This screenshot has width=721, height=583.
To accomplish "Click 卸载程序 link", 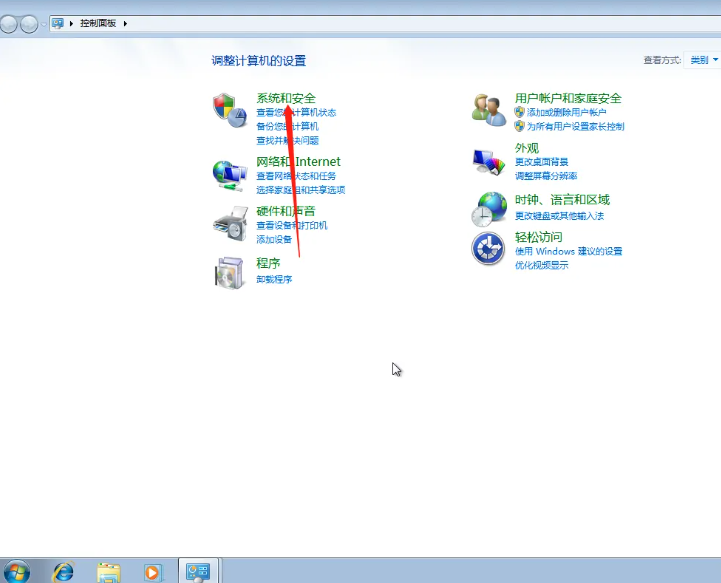I will tap(274, 279).
